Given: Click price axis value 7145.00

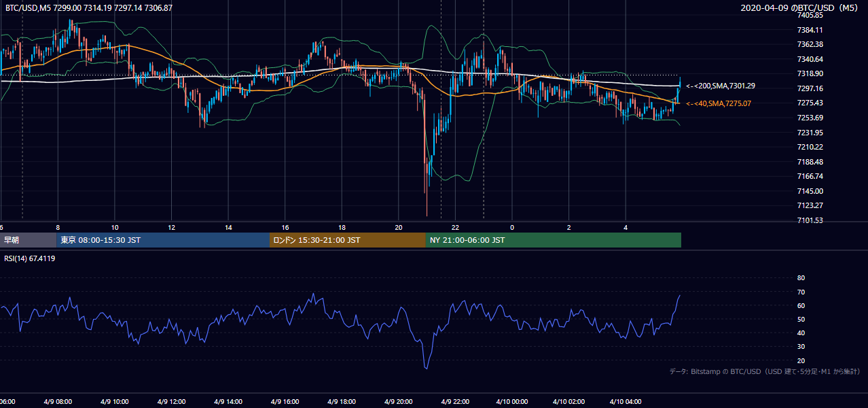Looking at the screenshot, I should click(810, 191).
